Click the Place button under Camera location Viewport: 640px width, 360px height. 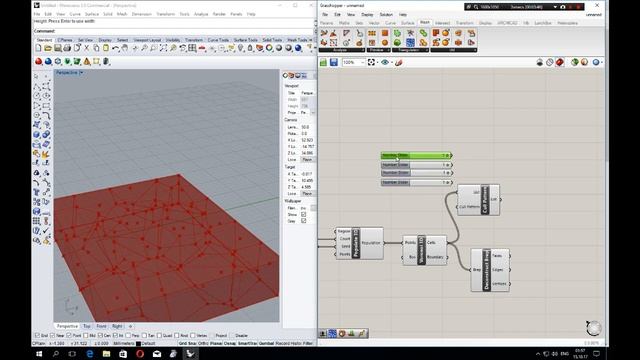[307, 160]
